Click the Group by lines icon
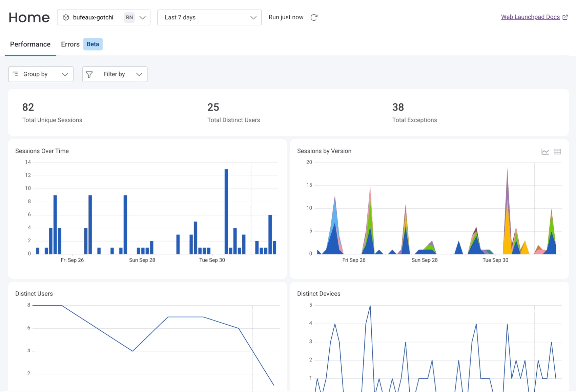Screen dimensions: 576x392 click(16, 74)
